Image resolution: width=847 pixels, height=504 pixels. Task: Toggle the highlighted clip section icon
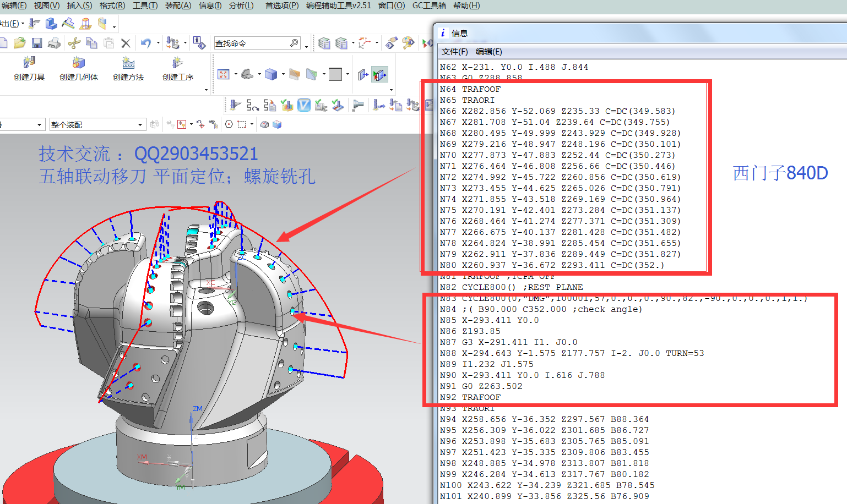379,74
